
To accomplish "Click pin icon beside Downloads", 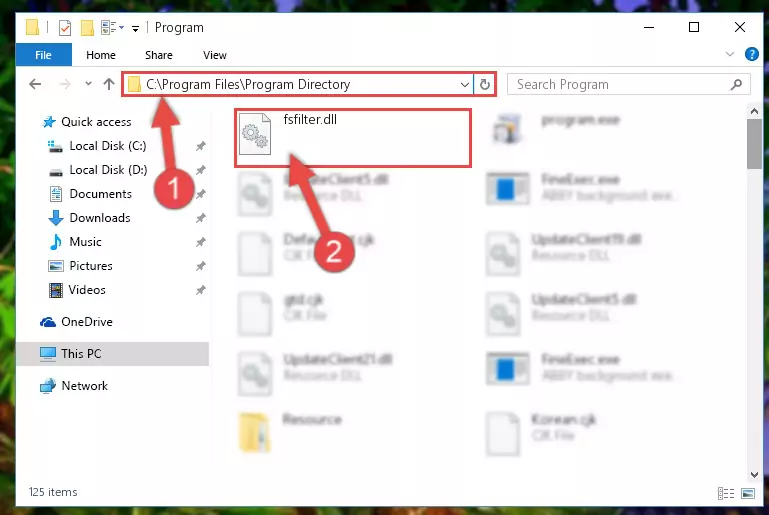I will [x=201, y=218].
